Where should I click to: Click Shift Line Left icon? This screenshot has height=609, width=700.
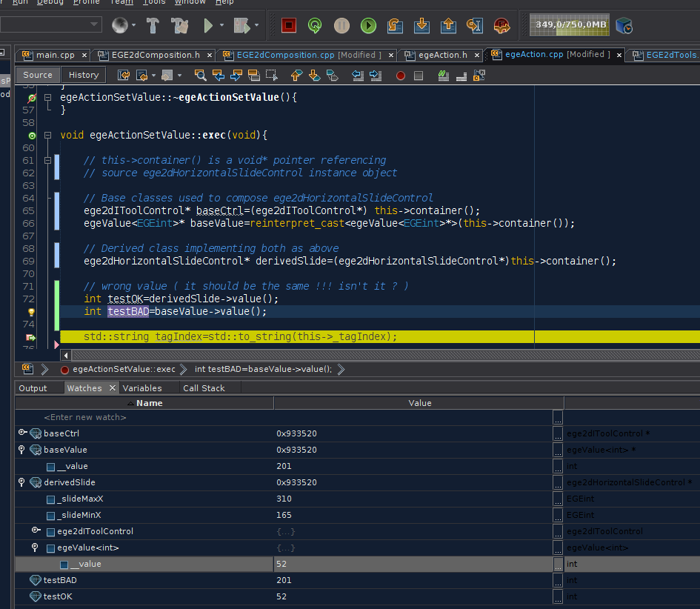[x=358, y=76]
